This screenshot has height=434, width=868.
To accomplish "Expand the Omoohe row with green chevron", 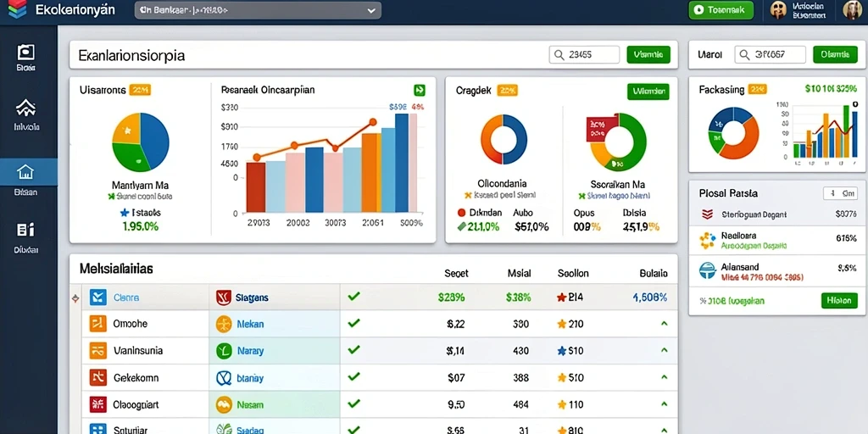I will (x=665, y=324).
